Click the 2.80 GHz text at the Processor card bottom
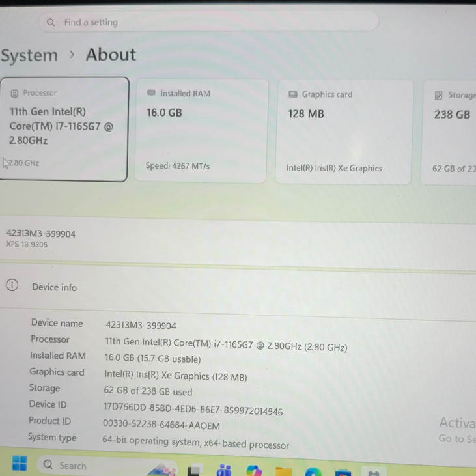Image resolution: width=476 pixels, height=476 pixels. click(x=24, y=163)
